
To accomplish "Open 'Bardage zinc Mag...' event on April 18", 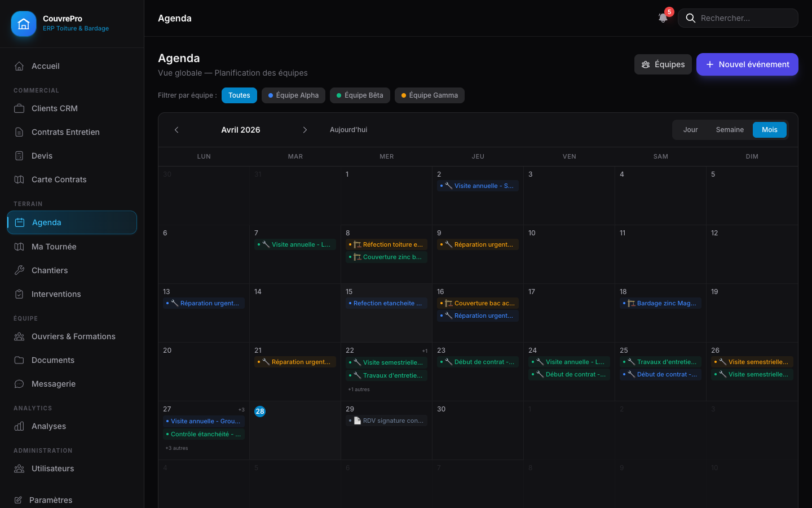I will click(x=661, y=303).
